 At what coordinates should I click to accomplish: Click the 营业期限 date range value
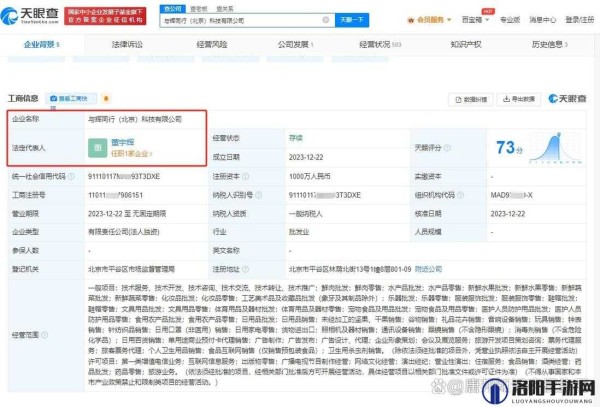pos(127,214)
